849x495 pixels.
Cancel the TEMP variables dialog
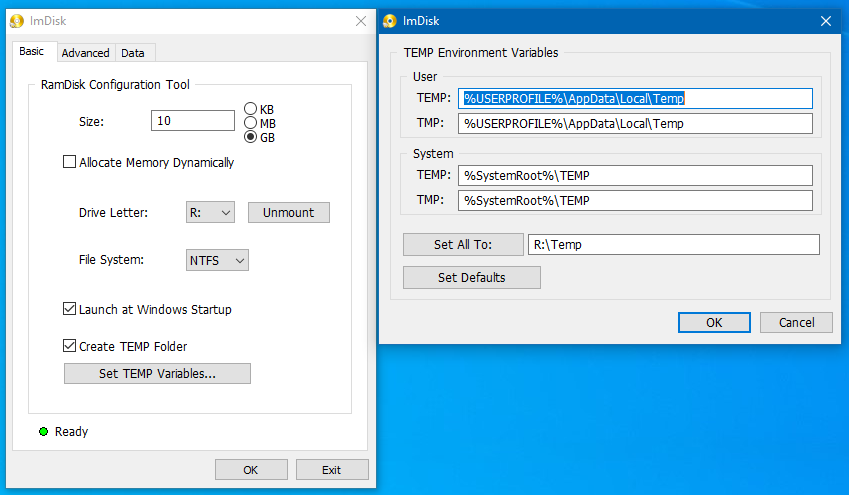[796, 323]
